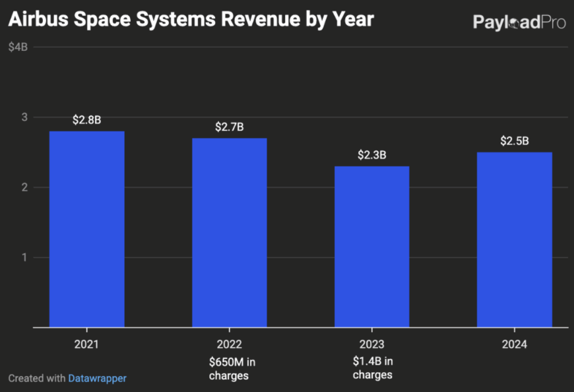Image resolution: width=574 pixels, height=392 pixels.
Task: Select the 2023 revenue bar
Action: pyautogui.click(x=372, y=247)
